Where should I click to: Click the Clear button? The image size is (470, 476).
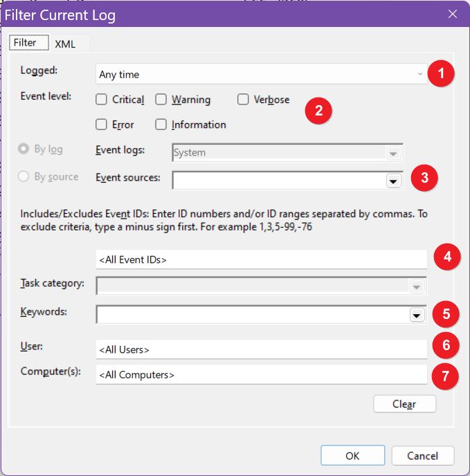coord(404,404)
